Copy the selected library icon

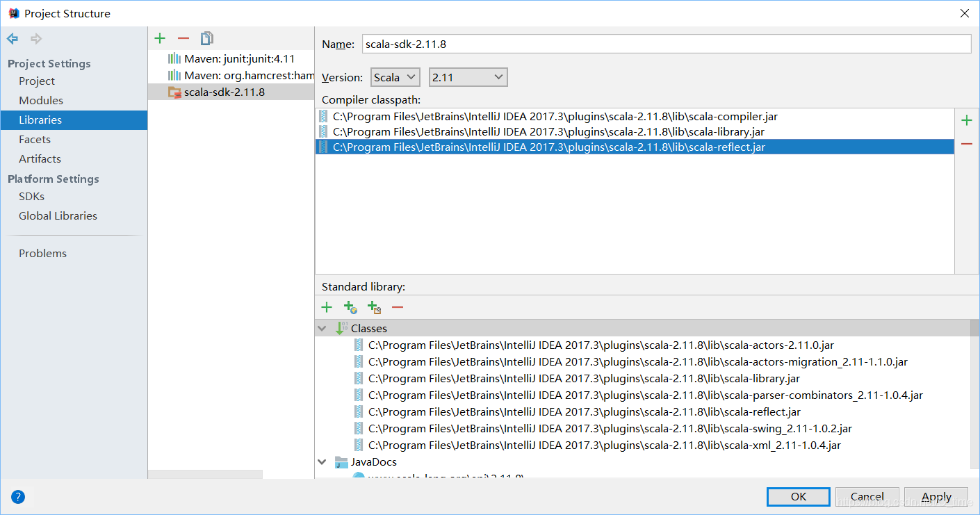[x=207, y=38]
